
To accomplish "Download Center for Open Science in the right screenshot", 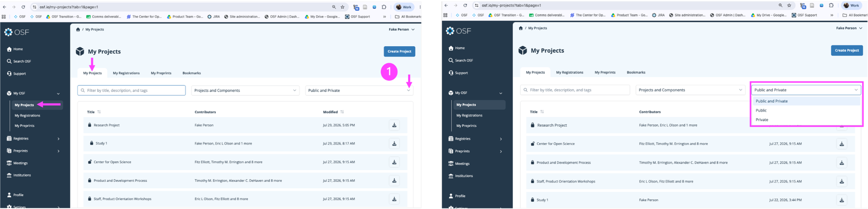I will point(842,144).
